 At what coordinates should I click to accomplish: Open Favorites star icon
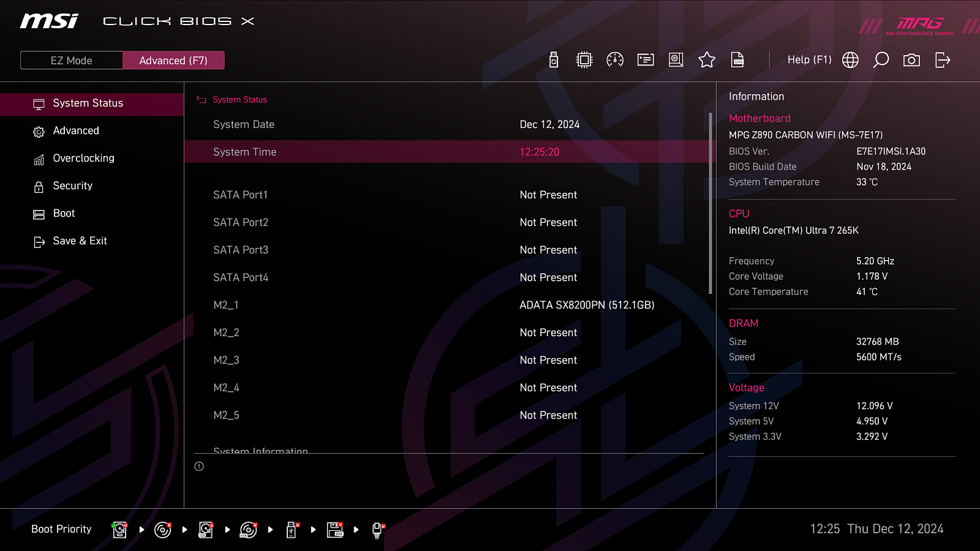(707, 60)
